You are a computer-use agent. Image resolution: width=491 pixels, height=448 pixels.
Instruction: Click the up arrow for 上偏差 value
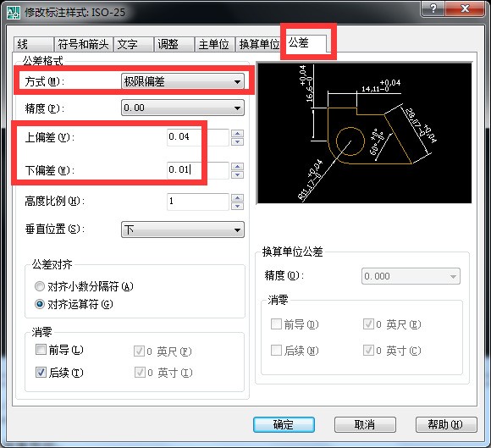click(x=237, y=134)
